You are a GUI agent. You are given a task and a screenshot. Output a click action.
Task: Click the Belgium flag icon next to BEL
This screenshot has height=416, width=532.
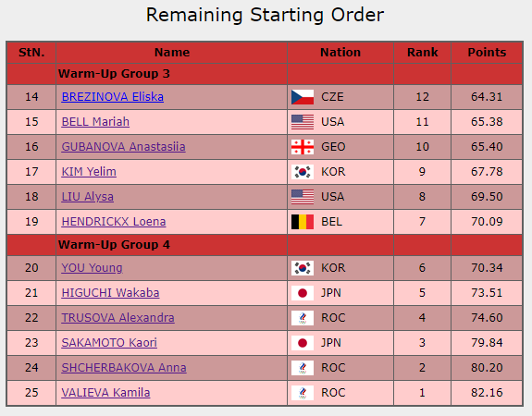click(303, 222)
